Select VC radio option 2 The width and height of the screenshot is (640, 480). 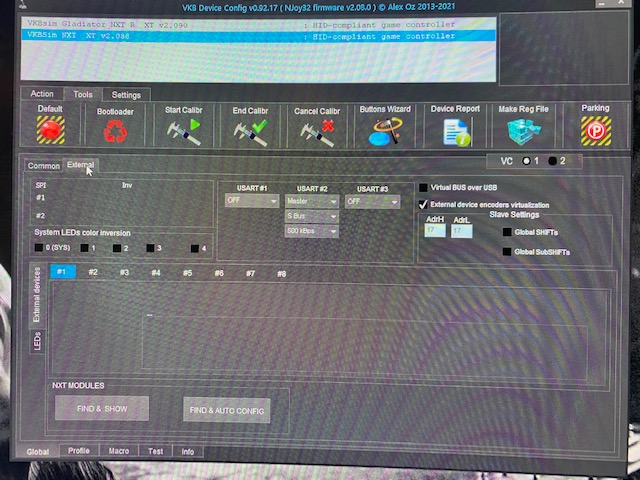point(553,161)
